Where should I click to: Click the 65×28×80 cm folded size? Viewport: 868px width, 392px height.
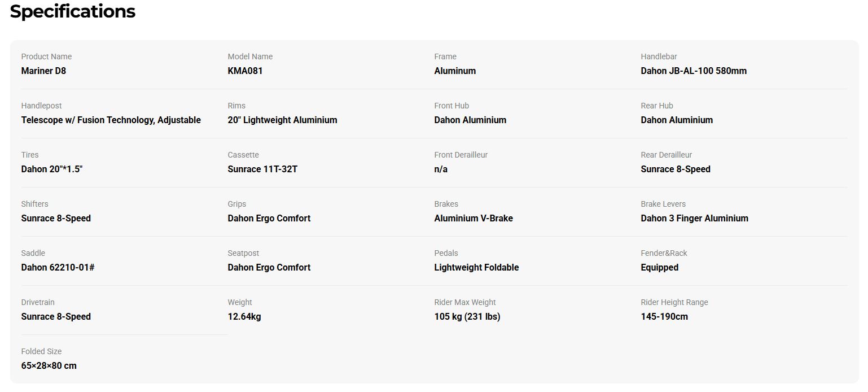(x=49, y=366)
